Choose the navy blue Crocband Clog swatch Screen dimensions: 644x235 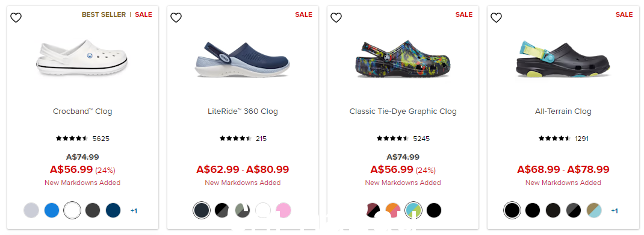pyautogui.click(x=113, y=210)
